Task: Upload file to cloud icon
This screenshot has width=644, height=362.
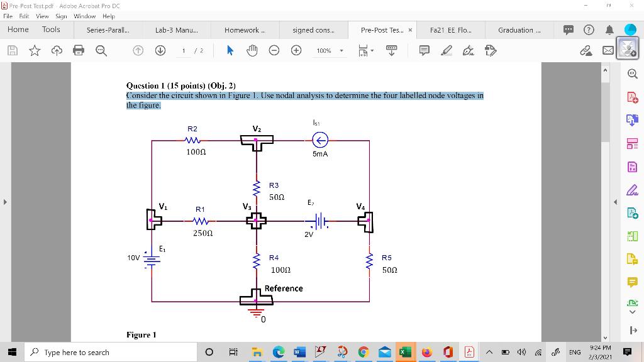Action: [x=57, y=50]
